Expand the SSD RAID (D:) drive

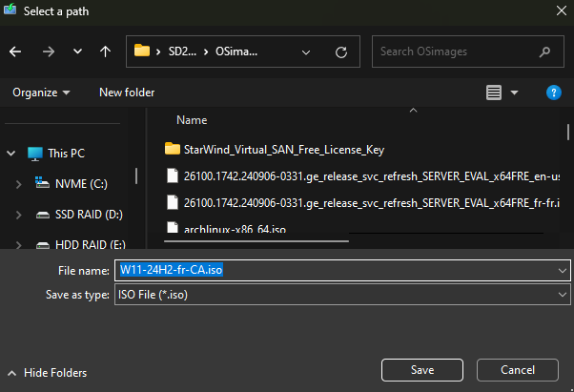(x=19, y=216)
